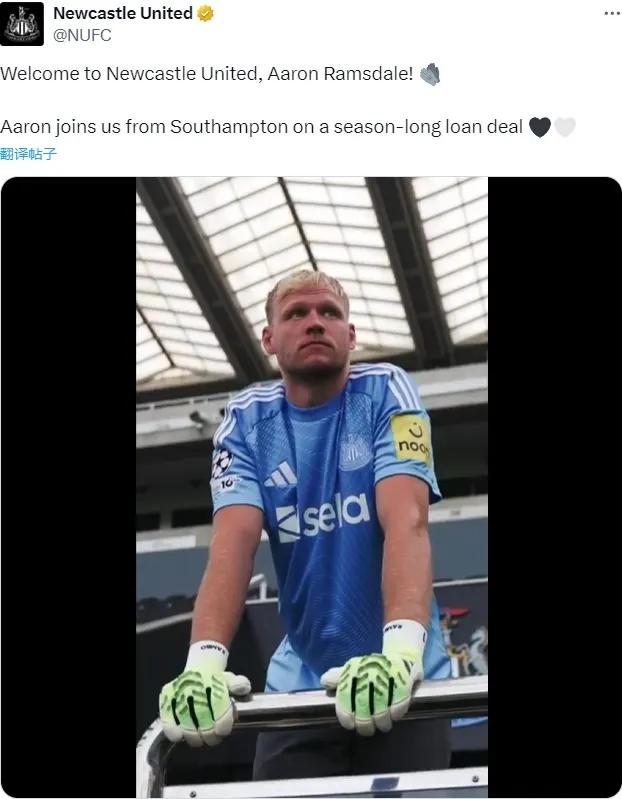Click the Champions League starball sleeve patch

(x=222, y=462)
